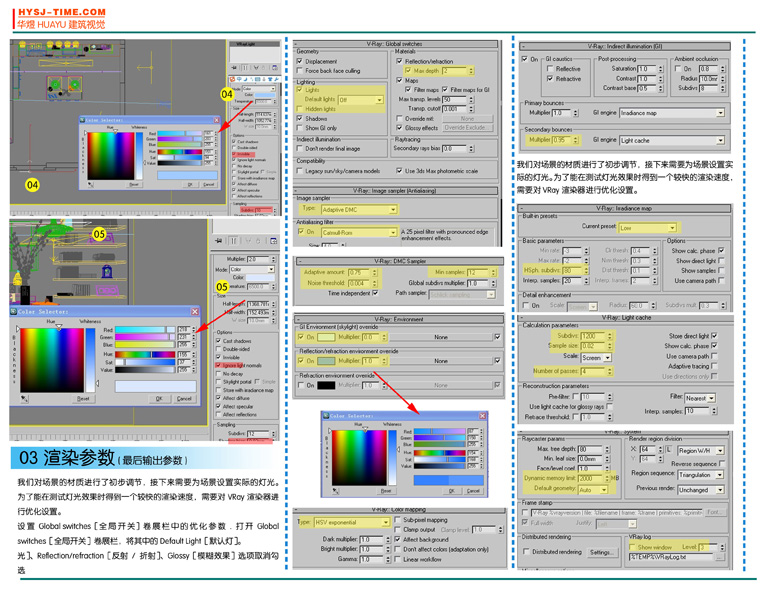Screen dimensions: 769x595
Task: Click the collapse arrow on Indirect illumination rollout
Action: click(523, 47)
